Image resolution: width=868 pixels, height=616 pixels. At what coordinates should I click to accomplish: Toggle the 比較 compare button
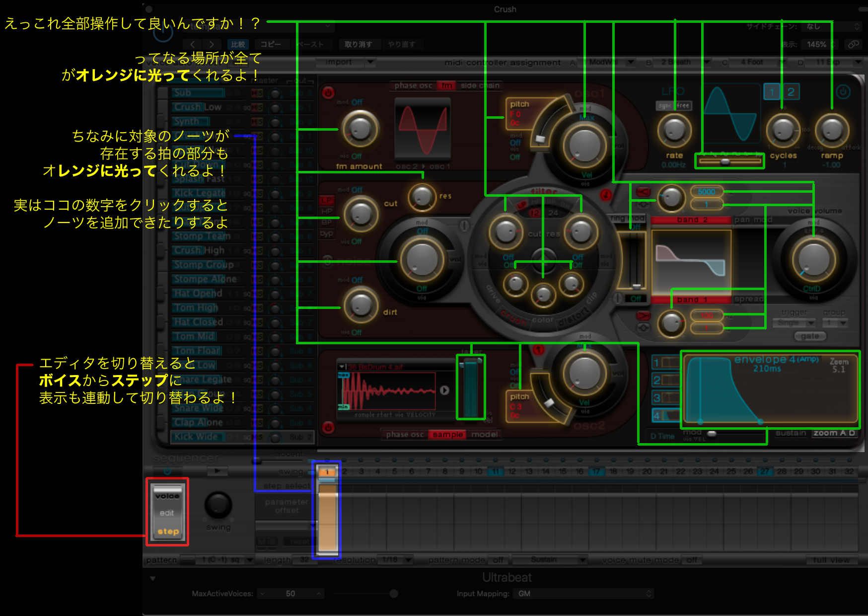pos(238,44)
